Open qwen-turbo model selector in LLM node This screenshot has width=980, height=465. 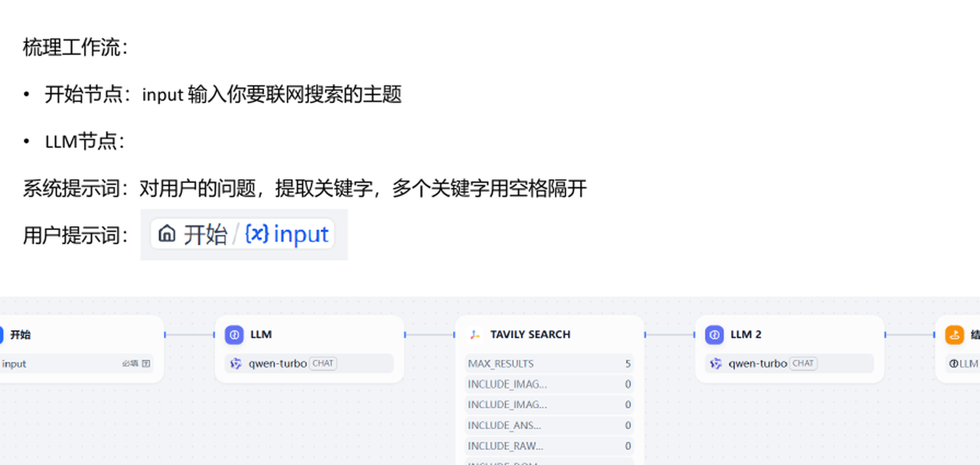click(x=309, y=364)
